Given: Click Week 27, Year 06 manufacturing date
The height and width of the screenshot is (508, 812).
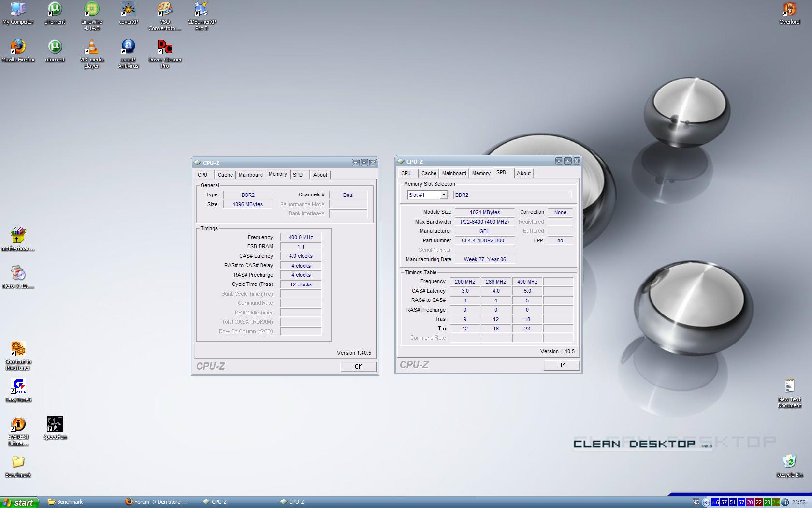Looking at the screenshot, I should tap(485, 259).
